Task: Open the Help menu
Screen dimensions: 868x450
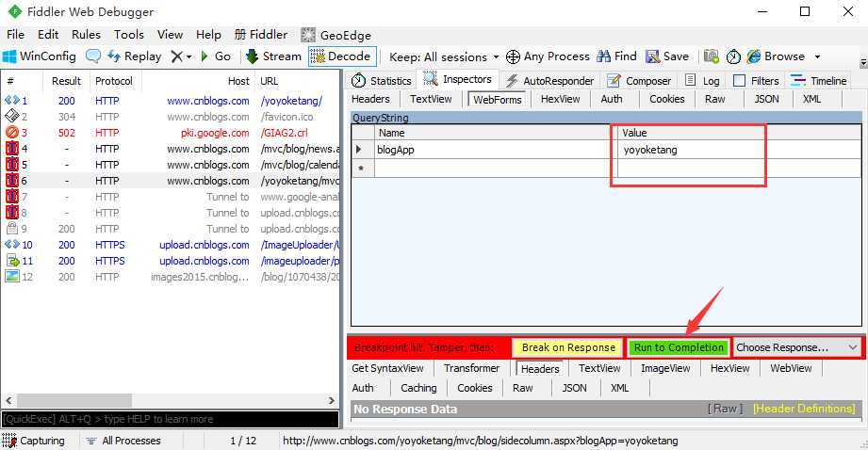Action: pos(208,34)
